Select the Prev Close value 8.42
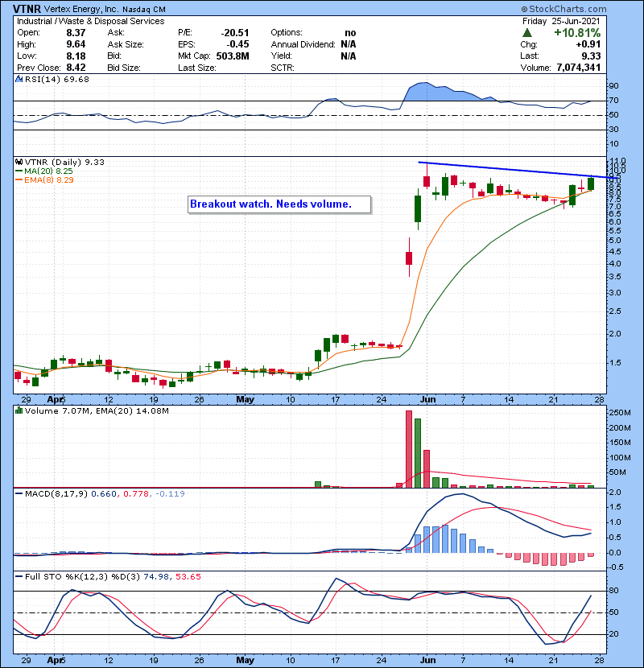Image resolution: width=644 pixels, height=668 pixels. click(x=76, y=68)
